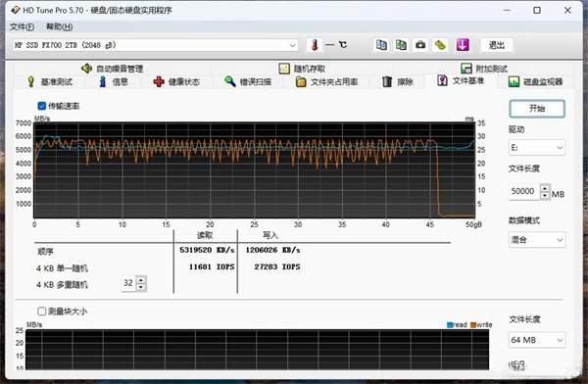
Task: Open the options icon in toolbar
Action: coord(440,45)
